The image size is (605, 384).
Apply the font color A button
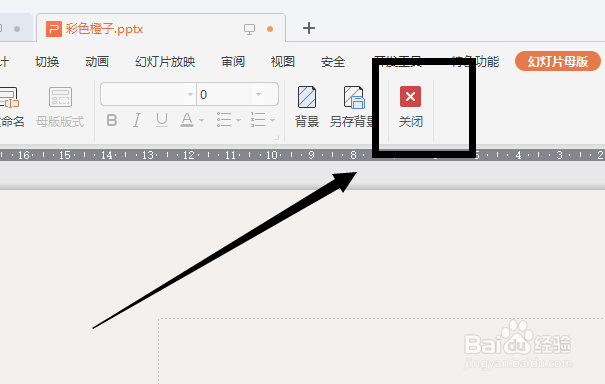click(187, 120)
